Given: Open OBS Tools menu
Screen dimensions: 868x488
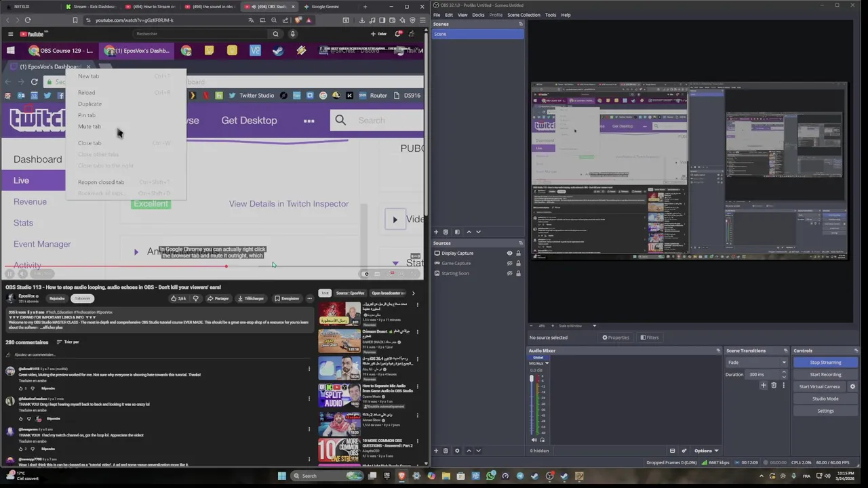Looking at the screenshot, I should click(551, 15).
